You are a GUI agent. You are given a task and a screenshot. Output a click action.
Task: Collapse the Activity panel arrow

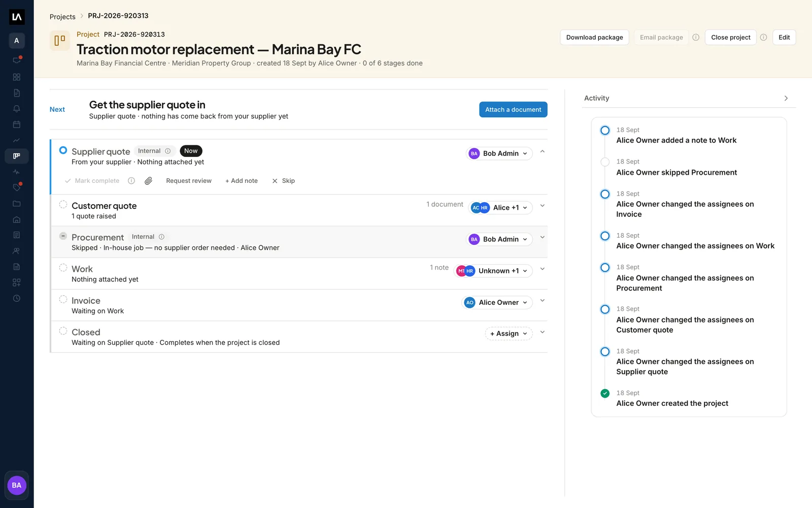tap(786, 98)
